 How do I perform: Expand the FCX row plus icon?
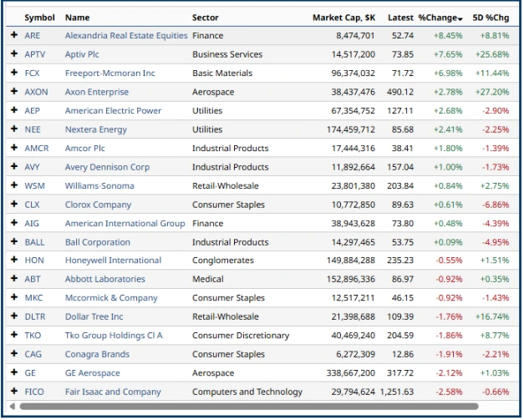click(x=14, y=72)
